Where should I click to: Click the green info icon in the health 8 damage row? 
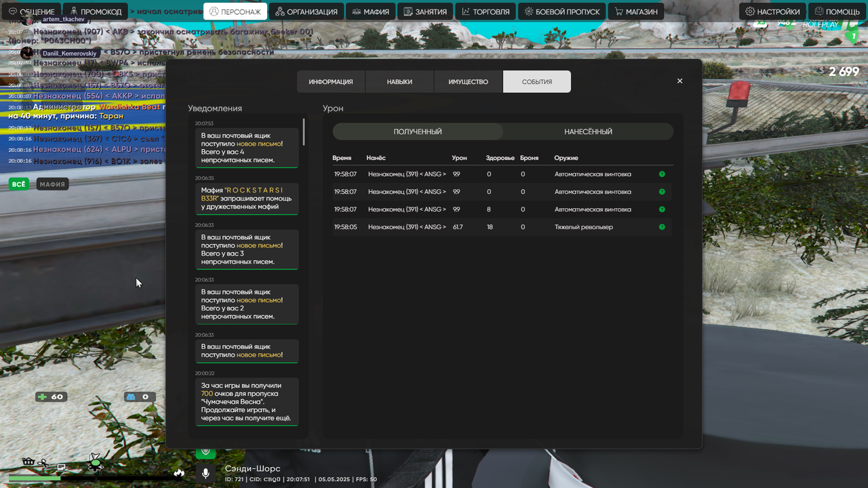click(662, 209)
